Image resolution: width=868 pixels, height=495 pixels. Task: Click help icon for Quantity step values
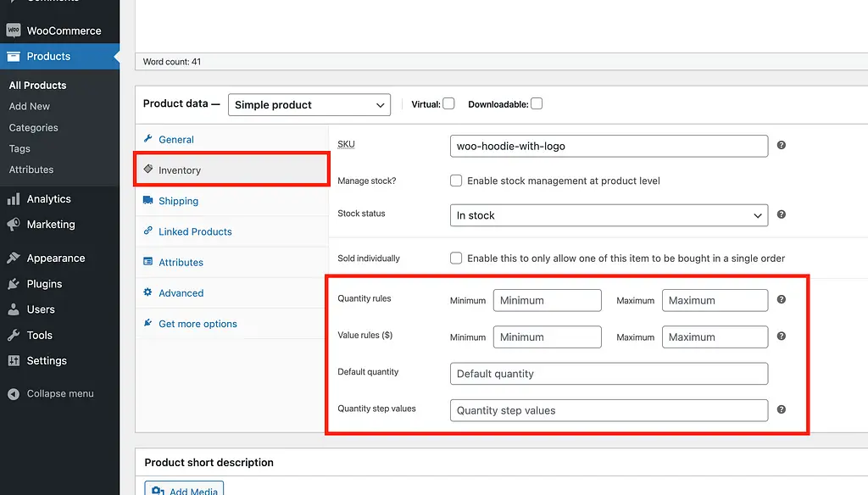781,409
